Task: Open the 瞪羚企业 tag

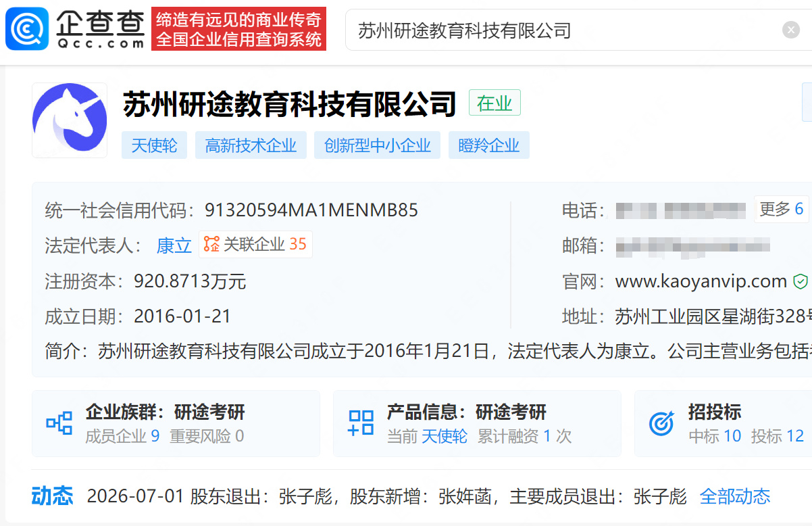Action: click(488, 145)
